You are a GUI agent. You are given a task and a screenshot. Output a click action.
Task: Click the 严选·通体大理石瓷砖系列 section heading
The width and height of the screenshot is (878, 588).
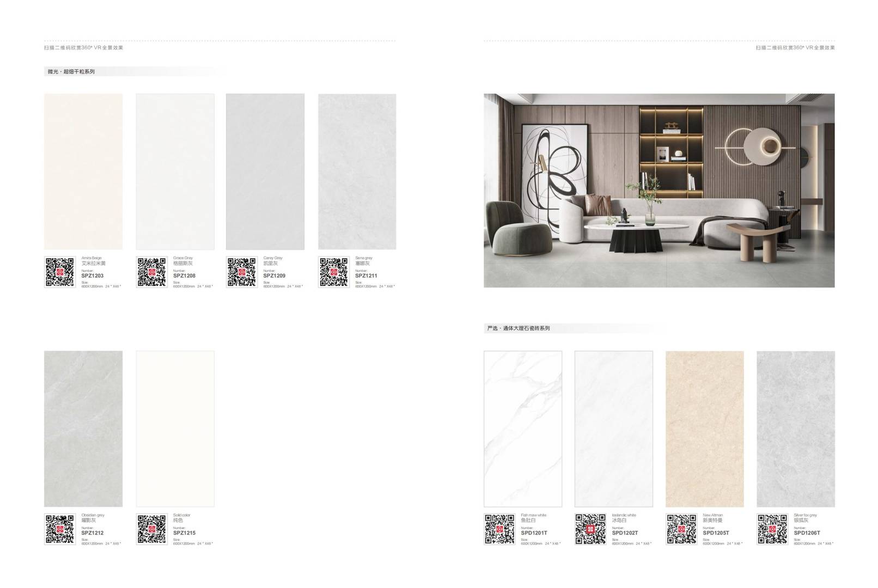(x=519, y=328)
